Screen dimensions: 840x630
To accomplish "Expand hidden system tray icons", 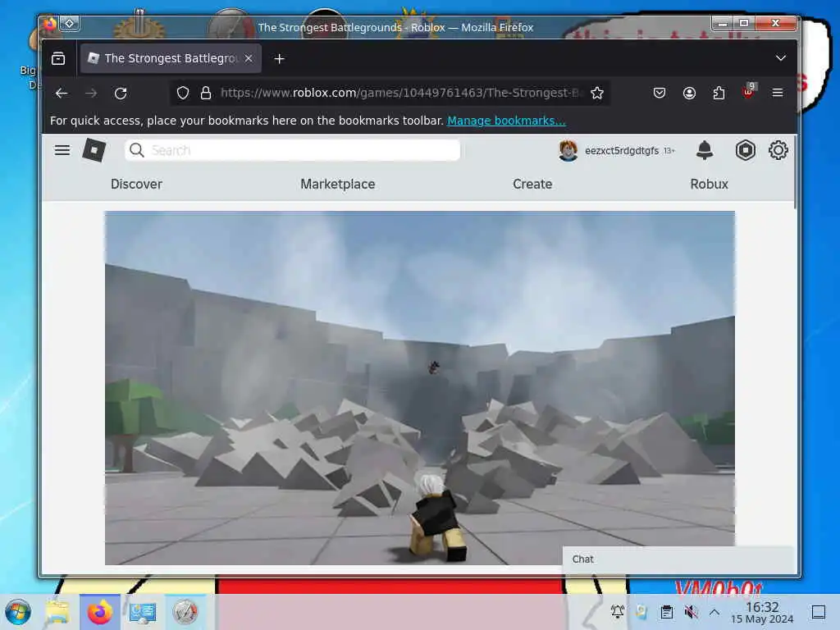I will coord(714,612).
